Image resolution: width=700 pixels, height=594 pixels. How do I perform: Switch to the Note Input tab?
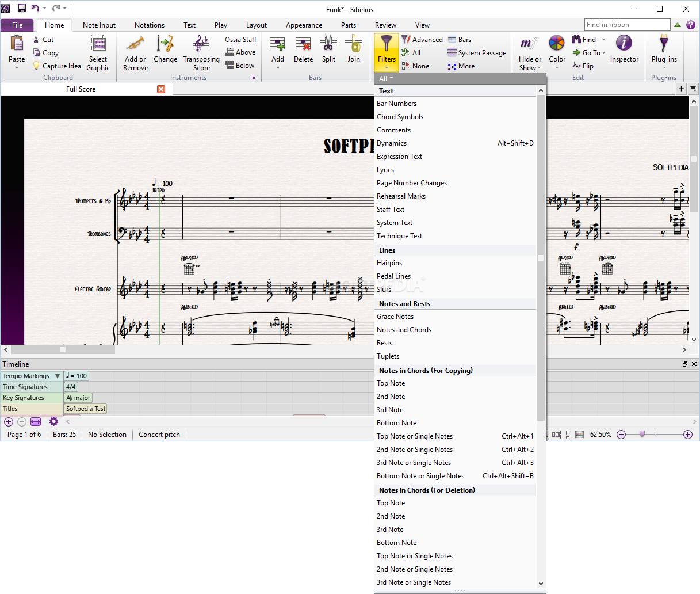99,25
